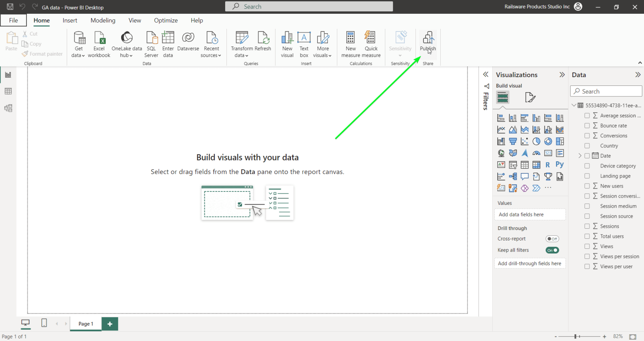Switch to the Modeling tab
The image size is (644, 341).
coord(103,20)
